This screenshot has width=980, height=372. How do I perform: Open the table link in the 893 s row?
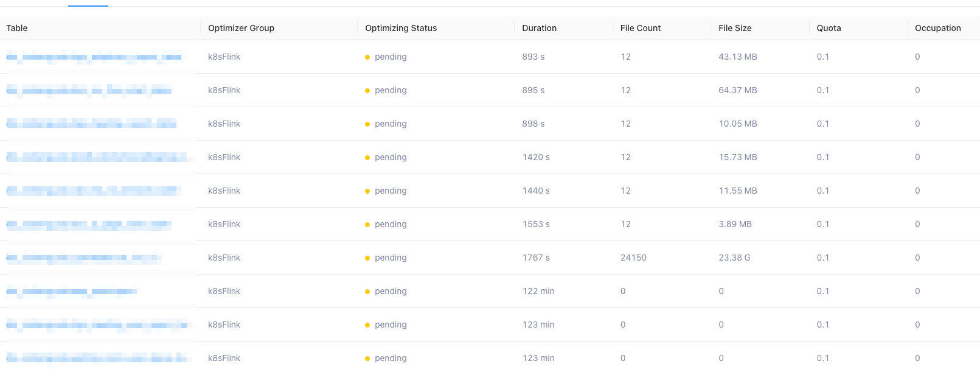coord(94,57)
